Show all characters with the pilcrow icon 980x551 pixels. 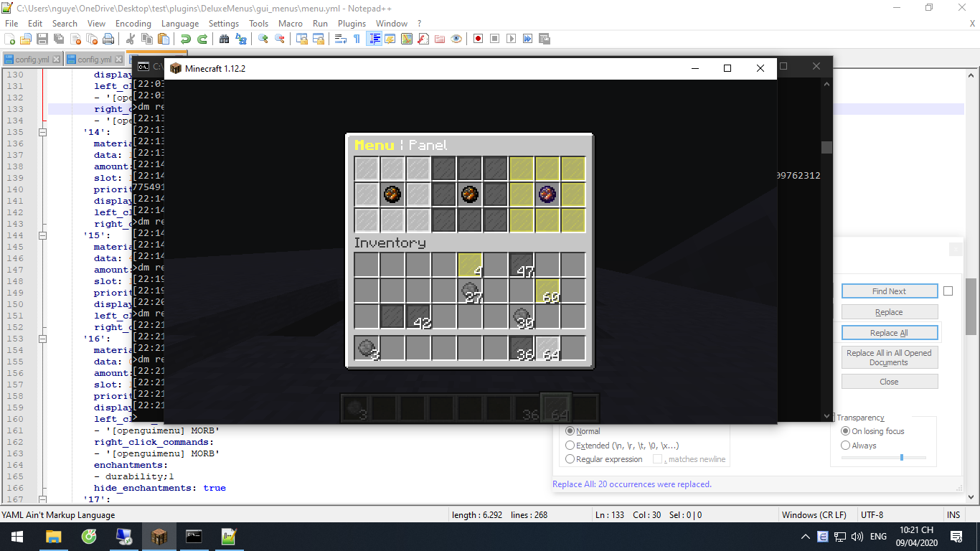click(x=357, y=39)
